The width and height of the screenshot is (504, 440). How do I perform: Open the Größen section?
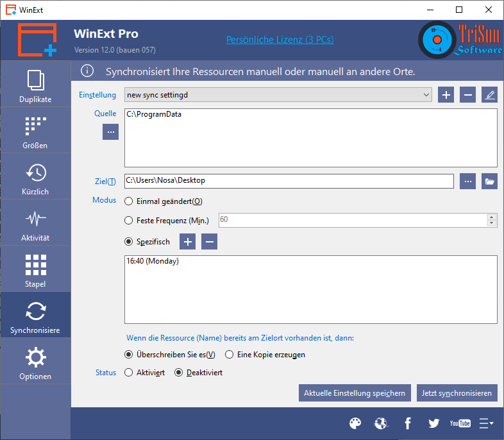pyautogui.click(x=35, y=130)
